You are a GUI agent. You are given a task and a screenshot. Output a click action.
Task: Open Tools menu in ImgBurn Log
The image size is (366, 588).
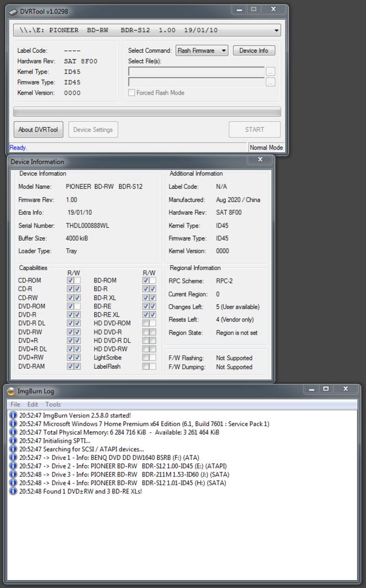tap(53, 404)
